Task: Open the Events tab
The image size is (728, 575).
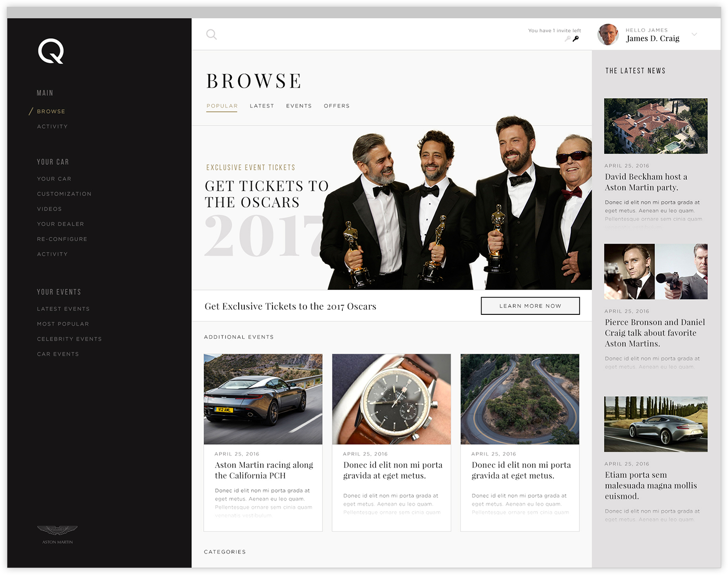Action: tap(299, 106)
